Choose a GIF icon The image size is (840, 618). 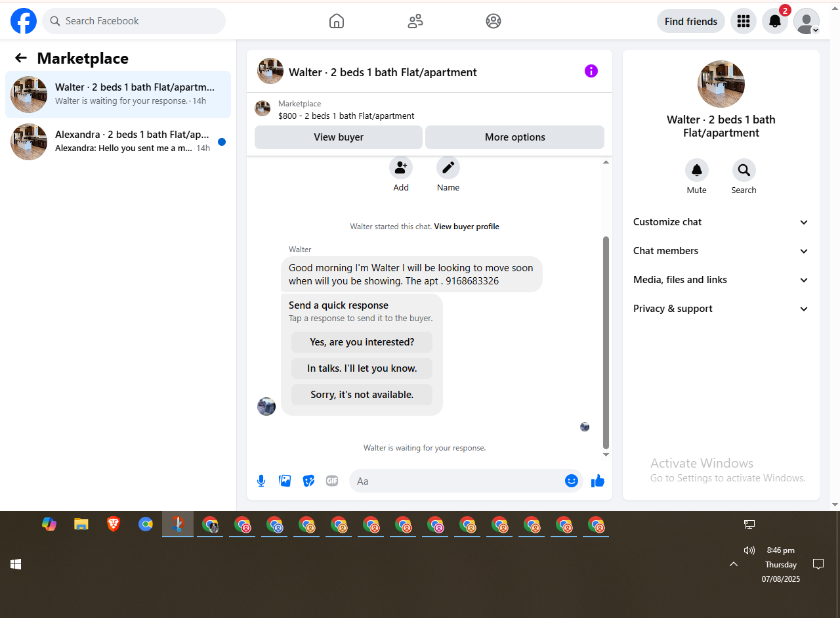tap(332, 481)
